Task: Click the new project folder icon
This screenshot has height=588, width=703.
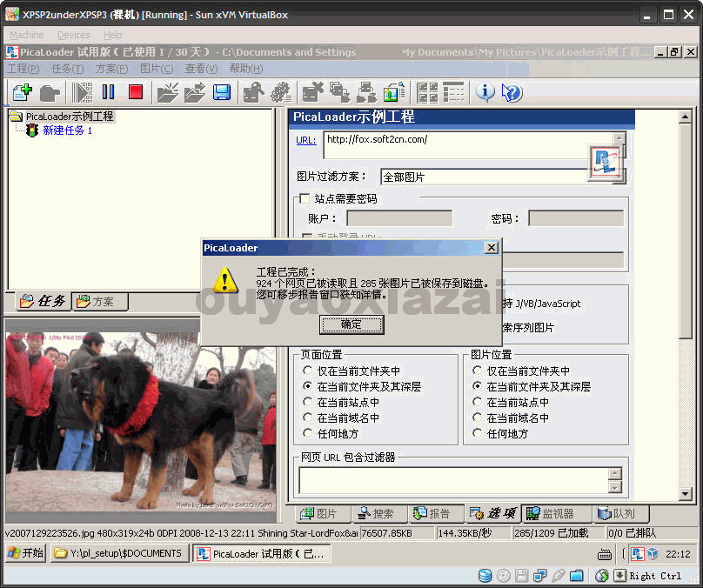Action: (x=168, y=92)
